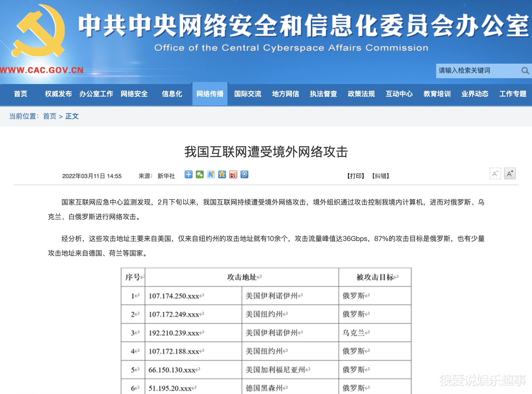This screenshot has height=394, width=532.
Task: Share article via the WeChat icon
Action: 199,174
